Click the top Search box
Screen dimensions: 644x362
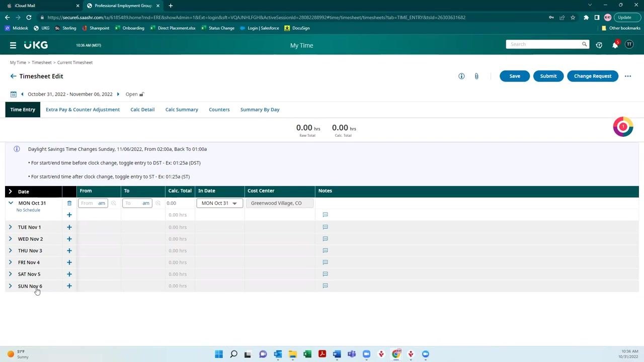[x=543, y=44]
